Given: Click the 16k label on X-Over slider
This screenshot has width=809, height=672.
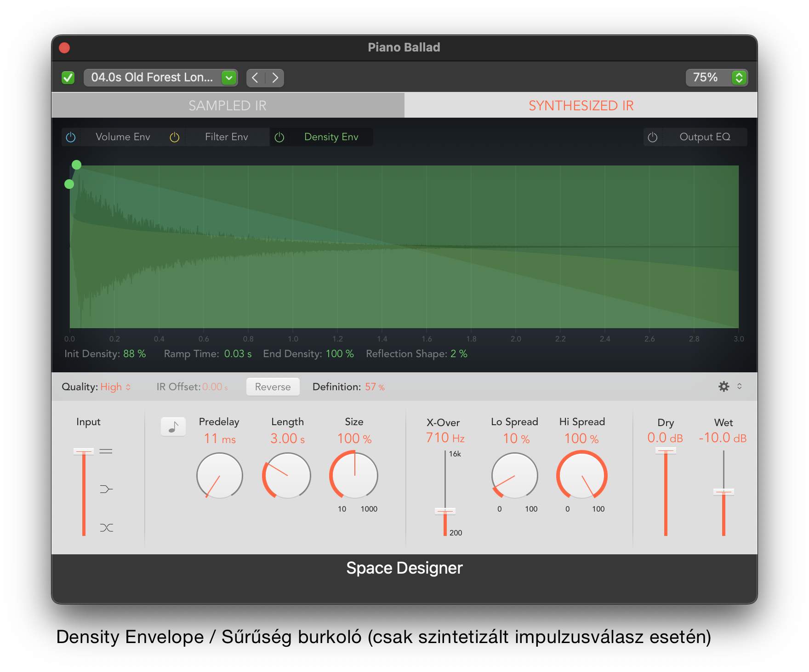Looking at the screenshot, I should (x=455, y=454).
